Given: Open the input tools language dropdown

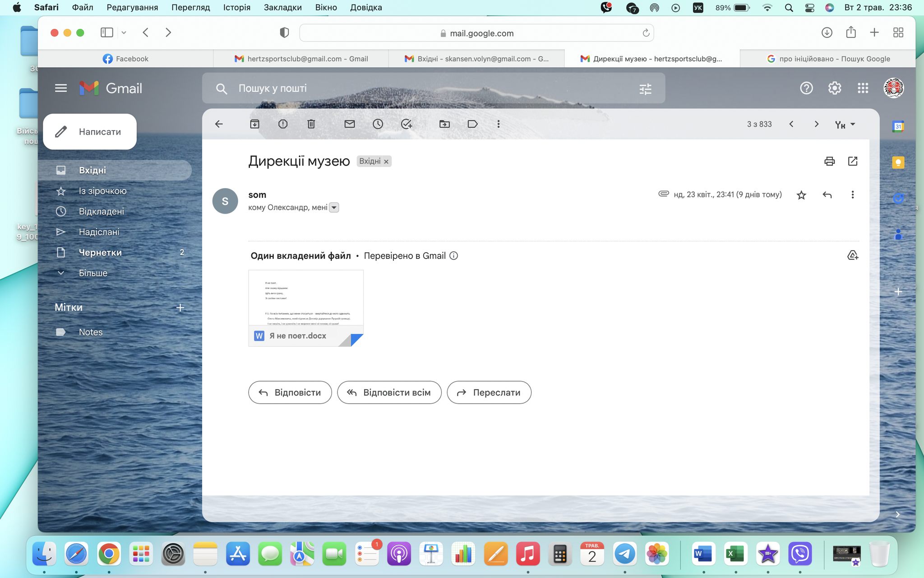Looking at the screenshot, I should click(853, 124).
